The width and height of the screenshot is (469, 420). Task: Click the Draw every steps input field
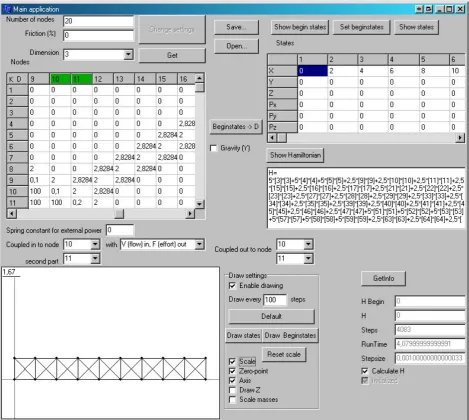(x=275, y=300)
